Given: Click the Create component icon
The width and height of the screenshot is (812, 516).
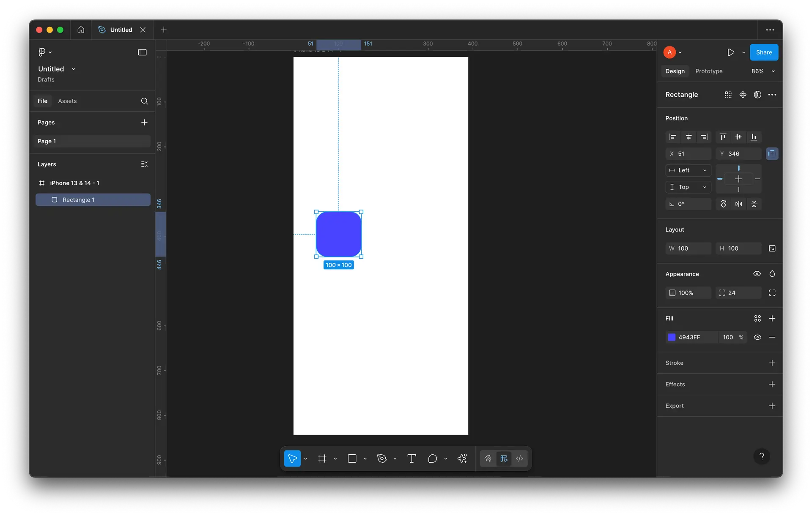Looking at the screenshot, I should [x=743, y=95].
